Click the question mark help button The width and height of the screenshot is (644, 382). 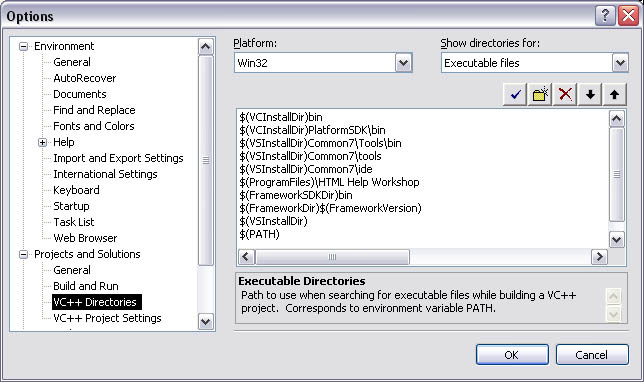(605, 16)
